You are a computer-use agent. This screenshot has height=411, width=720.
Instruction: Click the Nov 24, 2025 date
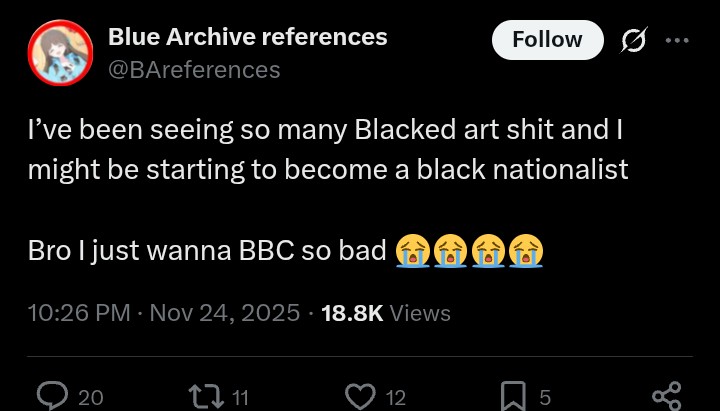pyautogui.click(x=225, y=313)
